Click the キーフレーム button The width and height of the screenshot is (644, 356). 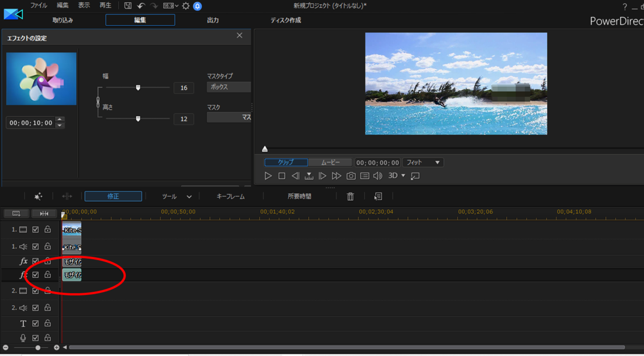point(230,197)
